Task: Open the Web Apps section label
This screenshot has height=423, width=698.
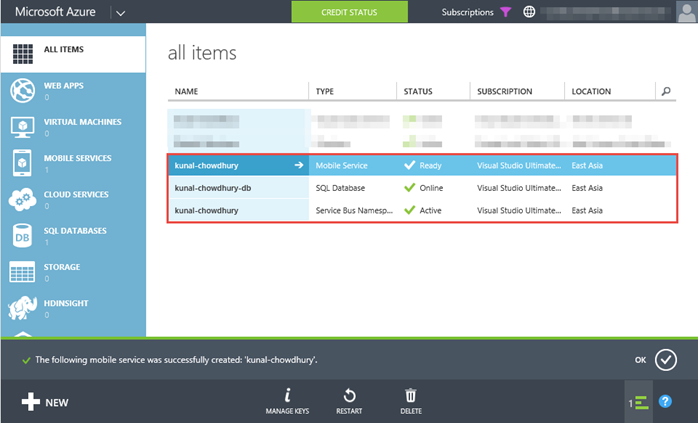Action: click(64, 85)
